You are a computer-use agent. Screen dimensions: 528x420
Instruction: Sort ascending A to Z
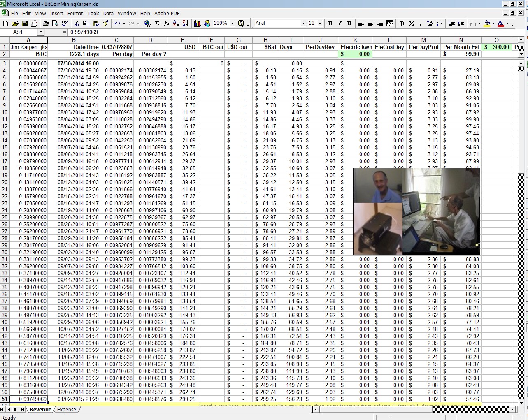176,23
